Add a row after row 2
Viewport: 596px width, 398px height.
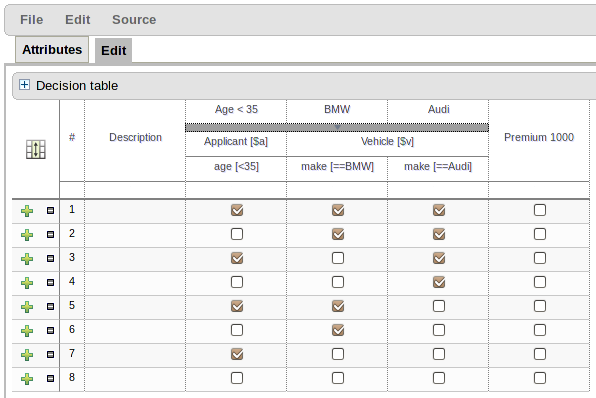27,235
